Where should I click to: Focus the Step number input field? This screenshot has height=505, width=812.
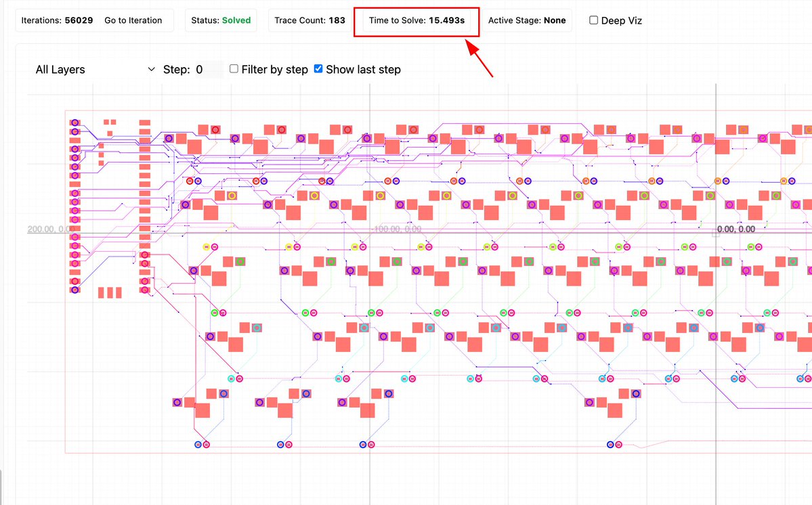[208, 69]
